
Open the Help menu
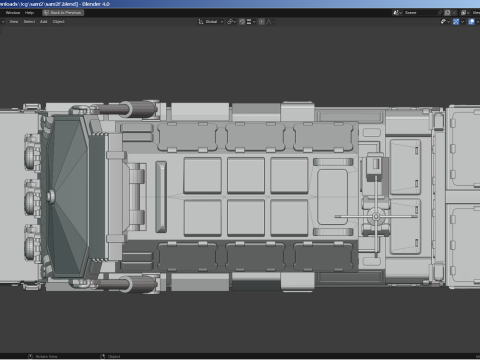click(29, 13)
